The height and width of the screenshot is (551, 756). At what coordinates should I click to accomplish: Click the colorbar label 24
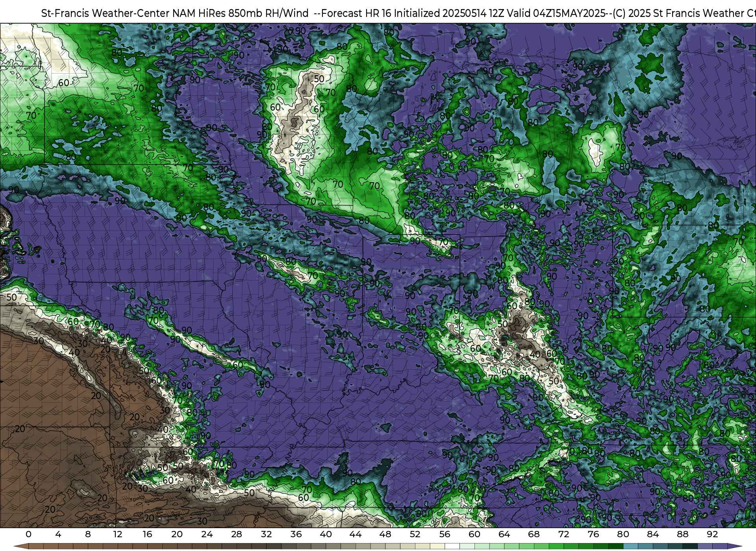click(x=207, y=534)
